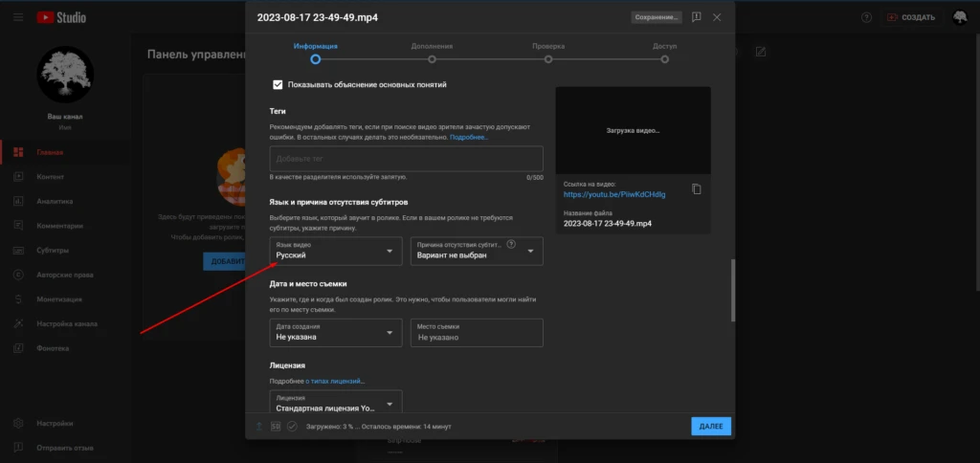Click the Комментарии sidebar icon

coord(18,226)
